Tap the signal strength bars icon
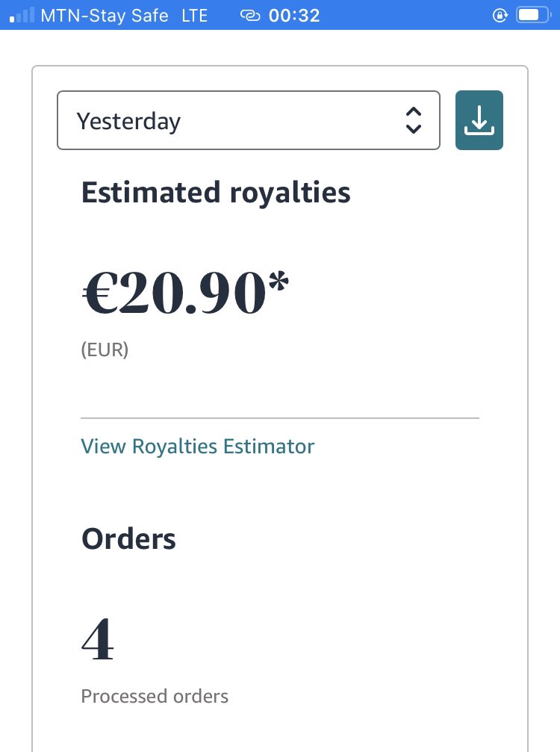 (x=22, y=16)
